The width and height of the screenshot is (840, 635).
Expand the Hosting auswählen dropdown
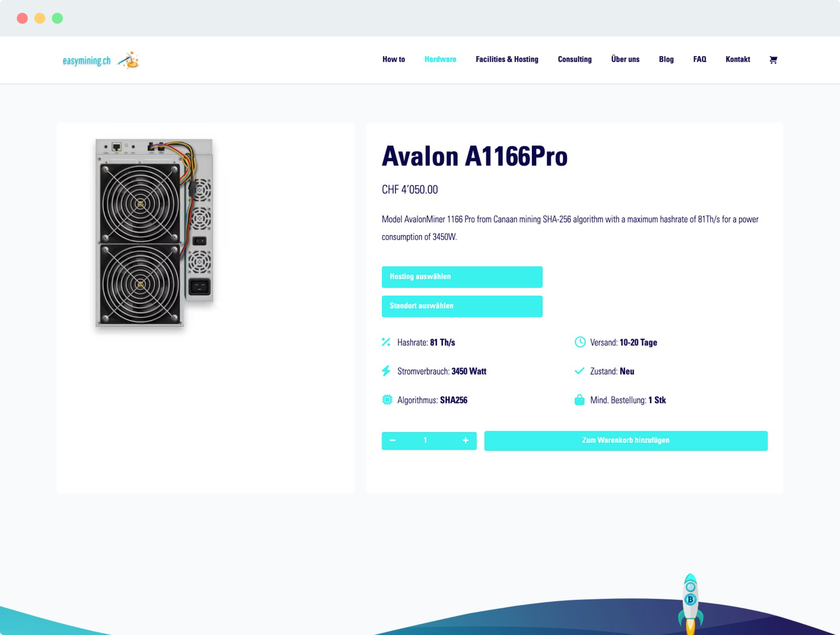click(462, 277)
